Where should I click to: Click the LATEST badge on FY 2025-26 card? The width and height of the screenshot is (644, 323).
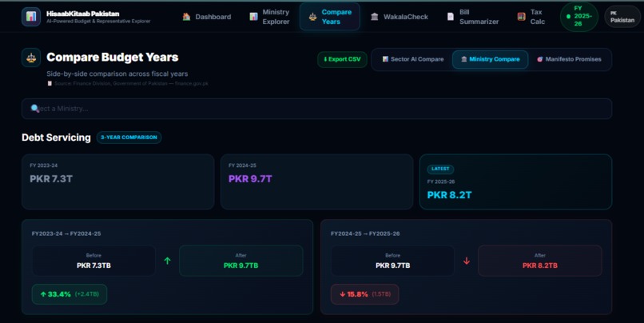click(x=440, y=169)
